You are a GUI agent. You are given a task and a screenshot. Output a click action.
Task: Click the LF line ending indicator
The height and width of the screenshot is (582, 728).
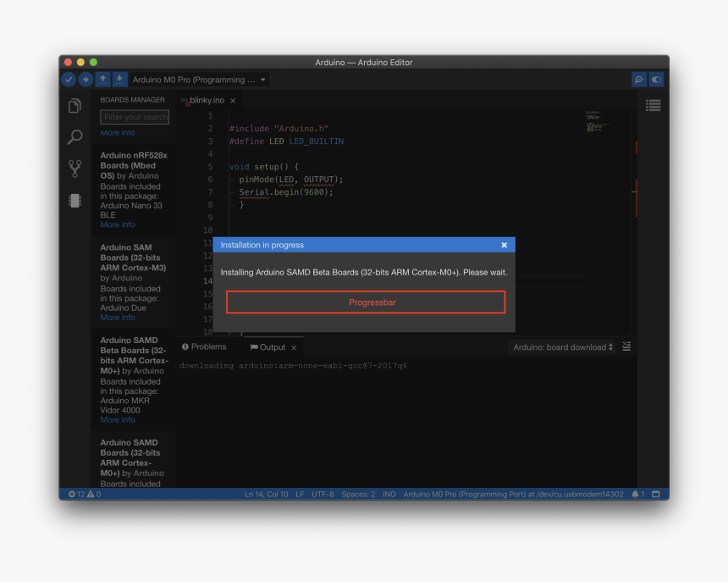[300, 494]
